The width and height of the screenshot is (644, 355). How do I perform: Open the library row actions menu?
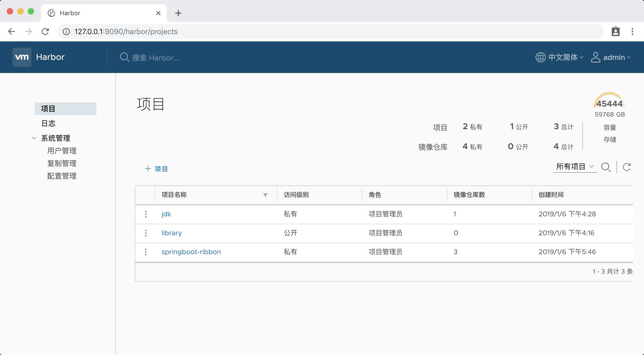click(146, 233)
